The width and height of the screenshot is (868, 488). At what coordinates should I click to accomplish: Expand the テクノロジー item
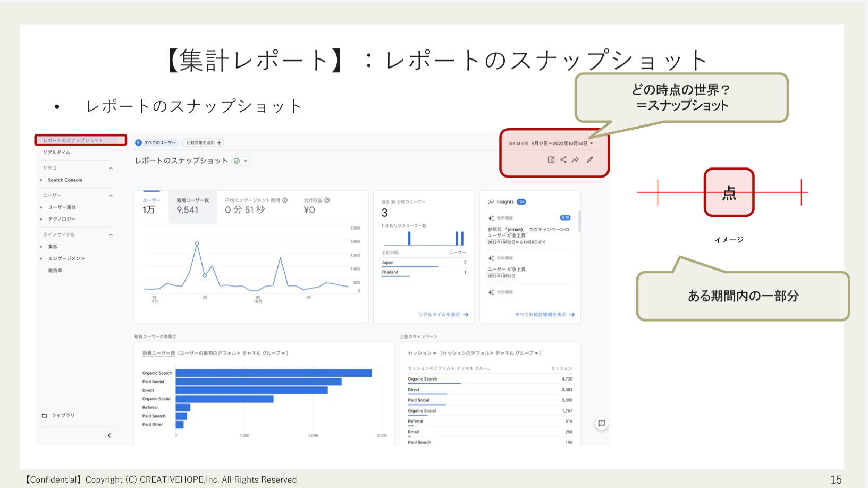click(41, 219)
